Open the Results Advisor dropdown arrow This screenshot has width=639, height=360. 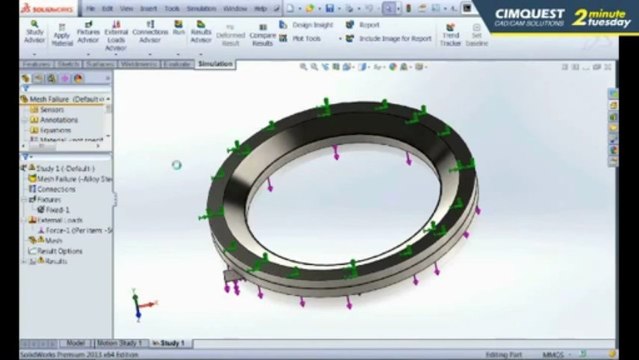click(x=201, y=54)
